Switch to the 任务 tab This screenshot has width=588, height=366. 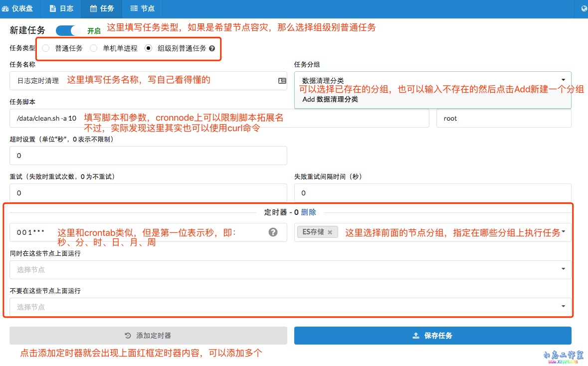[x=101, y=8]
